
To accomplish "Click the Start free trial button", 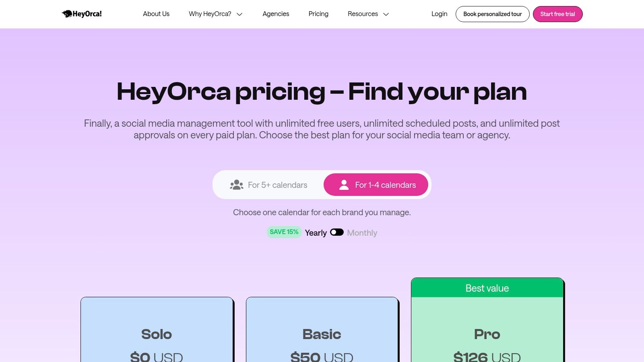I will [558, 14].
